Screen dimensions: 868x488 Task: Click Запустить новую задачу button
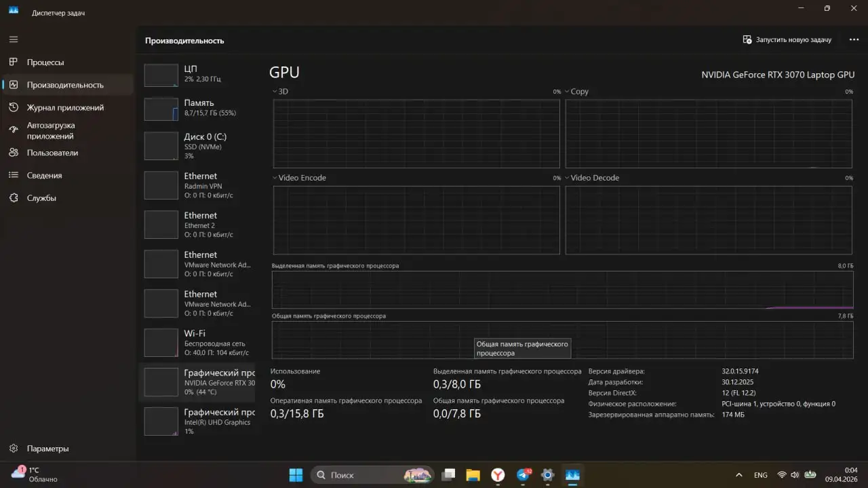coord(787,39)
